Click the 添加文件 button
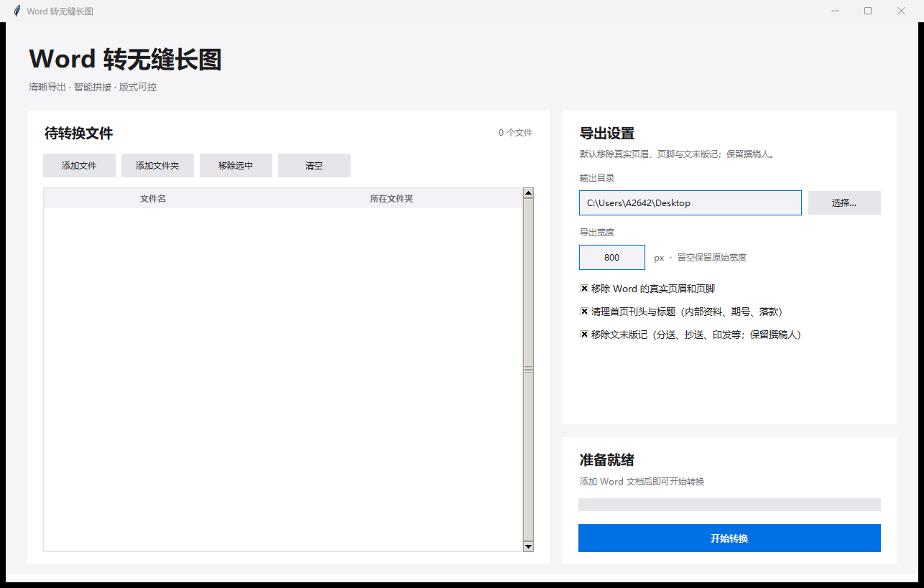The width and height of the screenshot is (924, 588). (x=79, y=165)
